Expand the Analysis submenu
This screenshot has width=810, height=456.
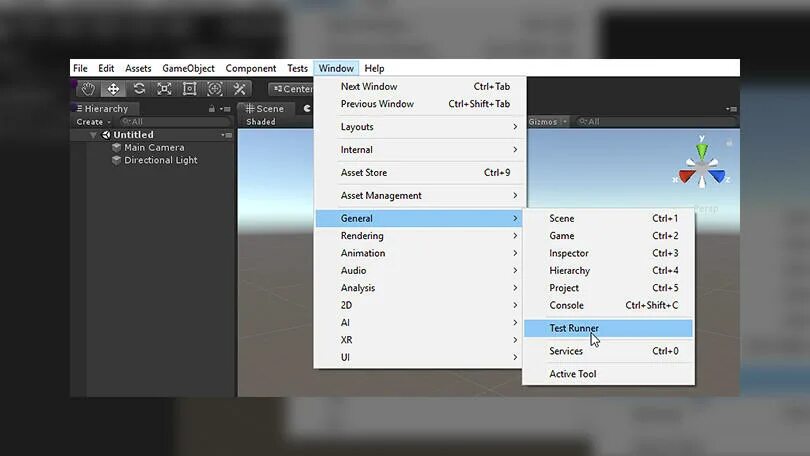click(x=419, y=288)
